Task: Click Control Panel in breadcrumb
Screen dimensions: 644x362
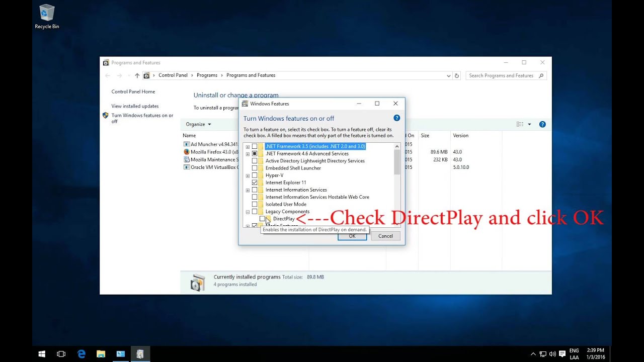Action: pos(173,75)
